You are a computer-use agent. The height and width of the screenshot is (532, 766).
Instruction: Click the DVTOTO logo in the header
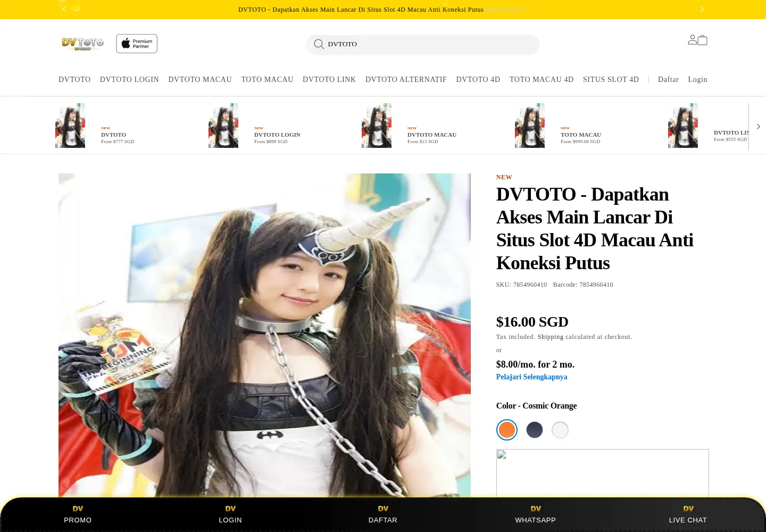point(82,44)
